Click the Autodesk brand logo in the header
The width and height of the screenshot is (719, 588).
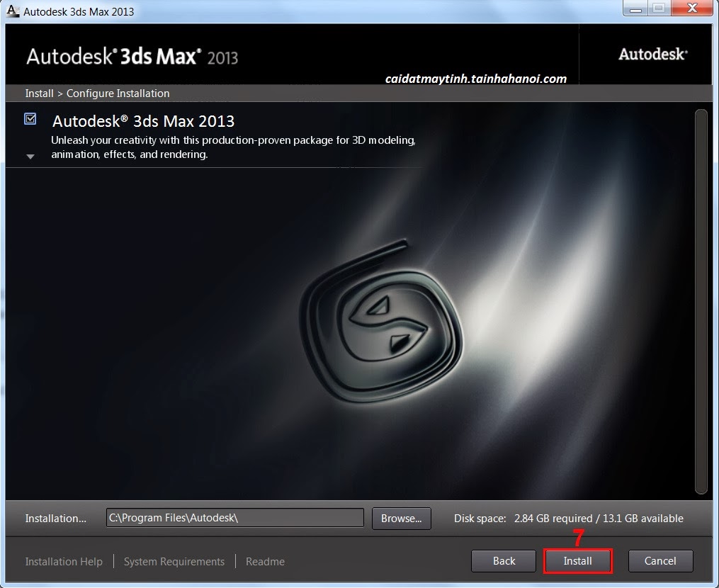pyautogui.click(x=653, y=54)
